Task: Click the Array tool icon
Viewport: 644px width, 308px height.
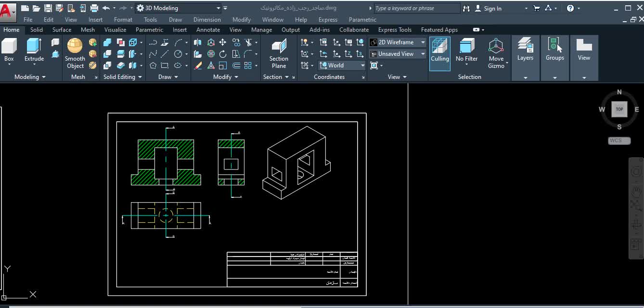Action: [248, 65]
